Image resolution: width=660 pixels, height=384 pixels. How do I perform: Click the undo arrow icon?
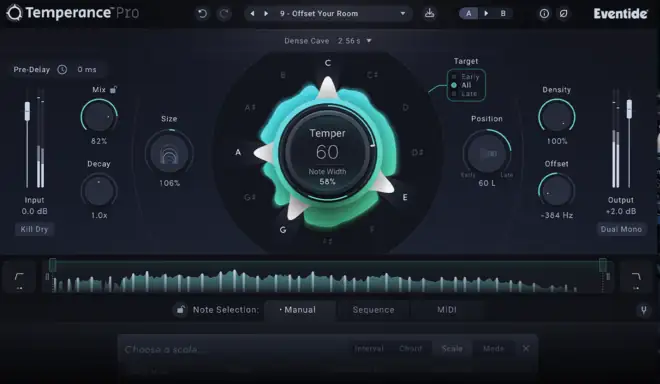tap(202, 14)
